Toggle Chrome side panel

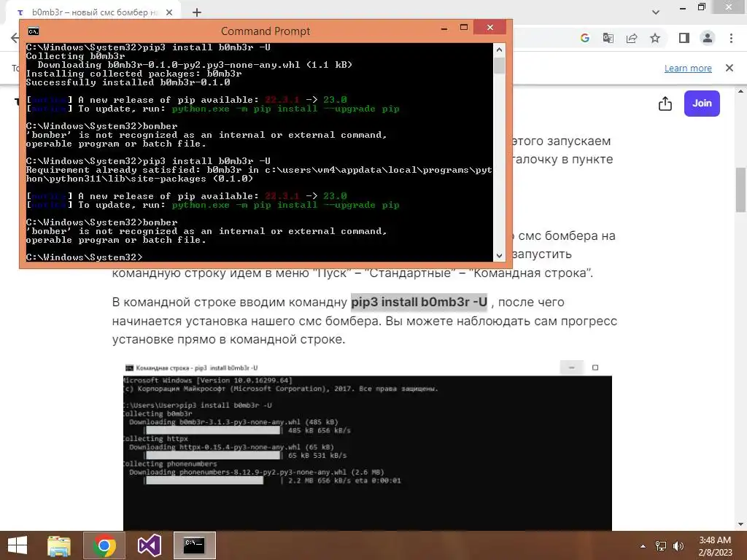pyautogui.click(x=684, y=38)
